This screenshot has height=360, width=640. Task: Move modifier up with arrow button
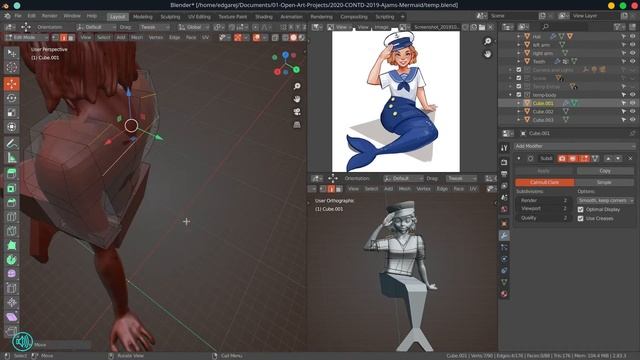(x=608, y=158)
